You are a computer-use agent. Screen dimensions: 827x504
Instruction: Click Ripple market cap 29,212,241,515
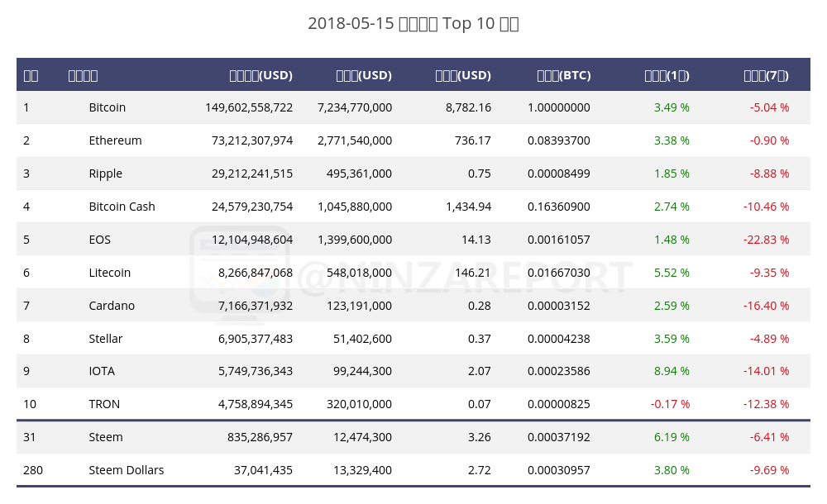[252, 174]
